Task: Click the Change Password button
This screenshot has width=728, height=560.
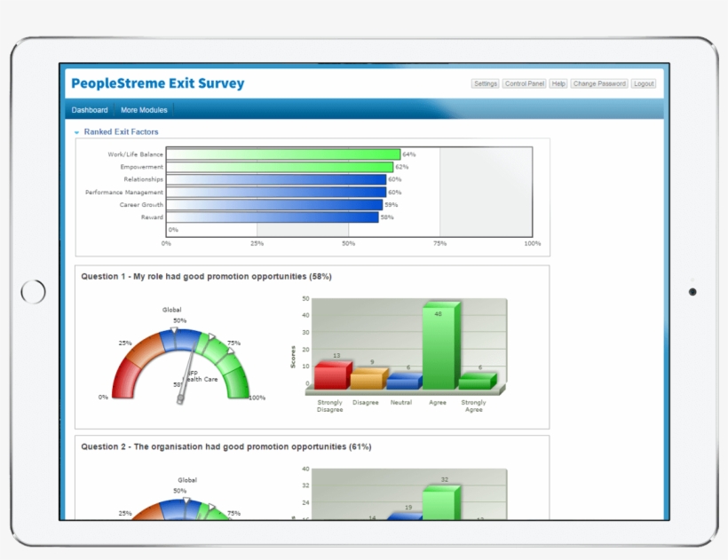Action: coord(599,83)
